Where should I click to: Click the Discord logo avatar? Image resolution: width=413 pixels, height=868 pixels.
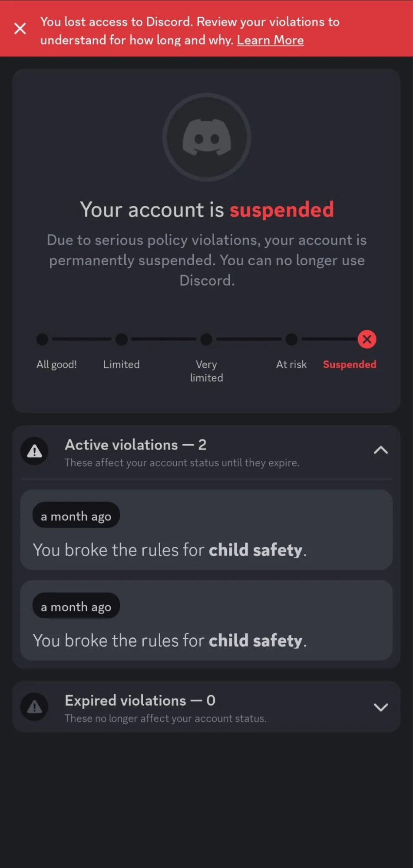[x=207, y=138]
